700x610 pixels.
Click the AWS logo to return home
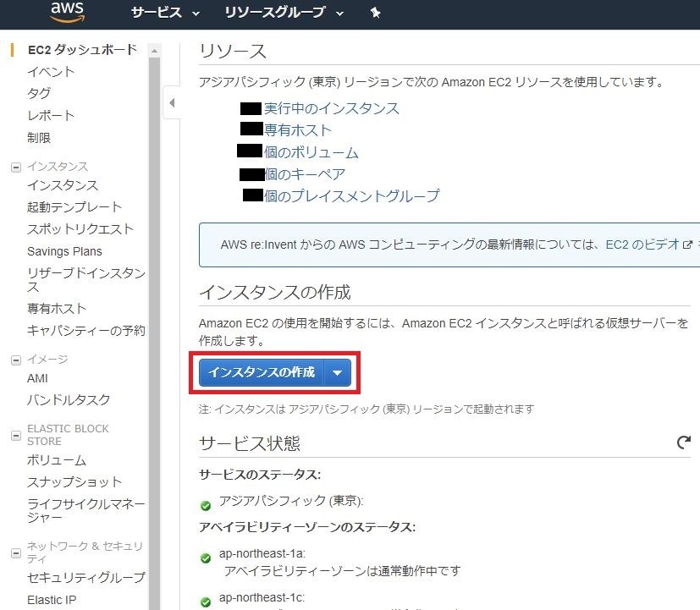coord(66,13)
